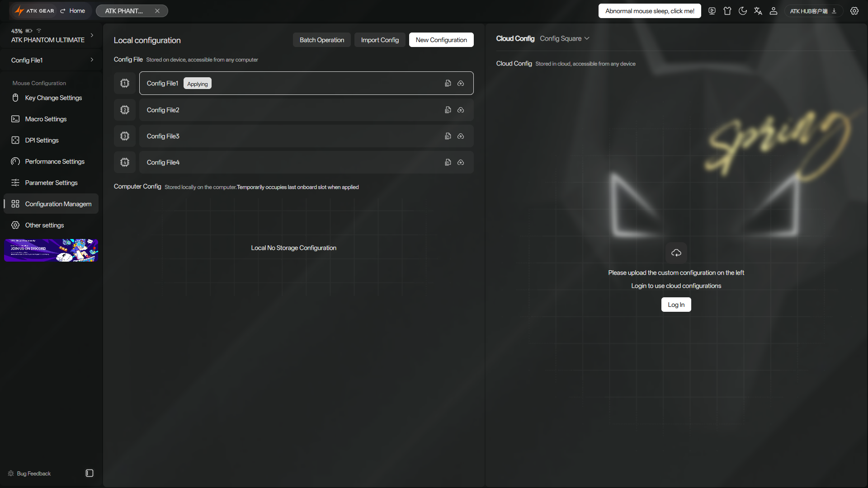The width and height of the screenshot is (868, 488).
Task: Open DPI Settings
Action: coord(51,140)
